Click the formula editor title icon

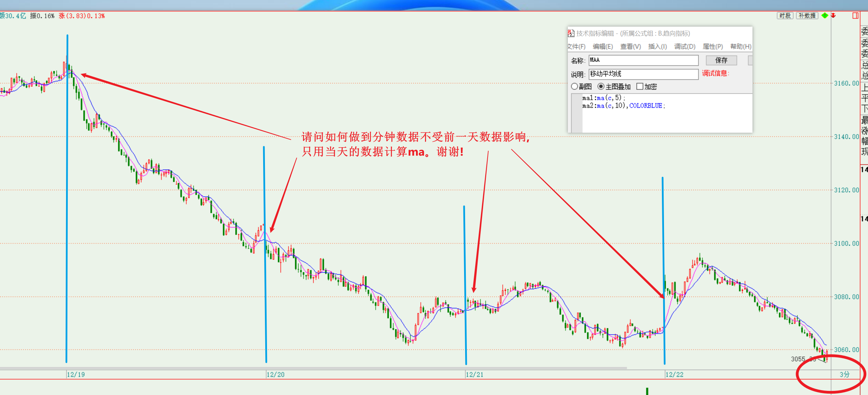(x=571, y=33)
